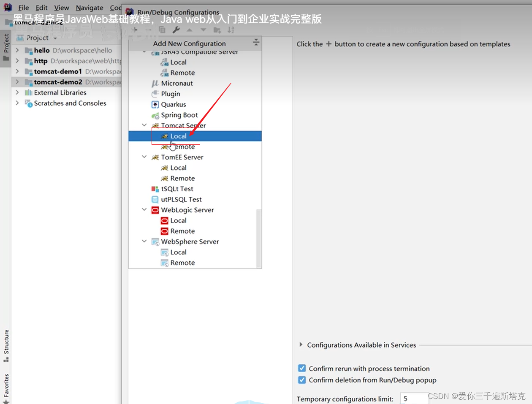Click the Sort Configurations alphabetically icon
The image size is (532, 404).
pyautogui.click(x=231, y=30)
